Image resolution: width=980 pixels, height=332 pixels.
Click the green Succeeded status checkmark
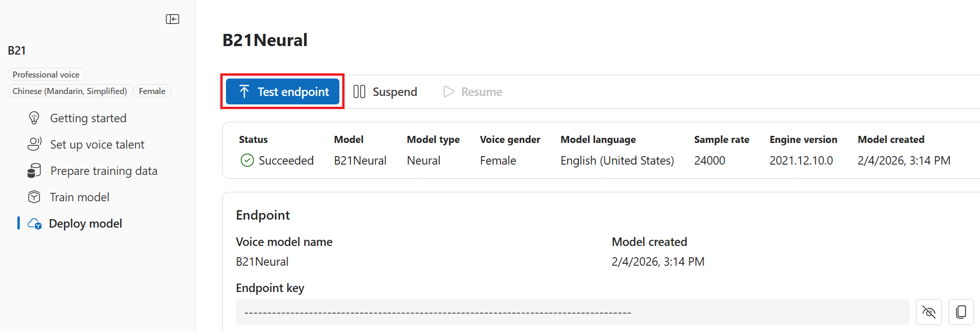[x=247, y=160]
